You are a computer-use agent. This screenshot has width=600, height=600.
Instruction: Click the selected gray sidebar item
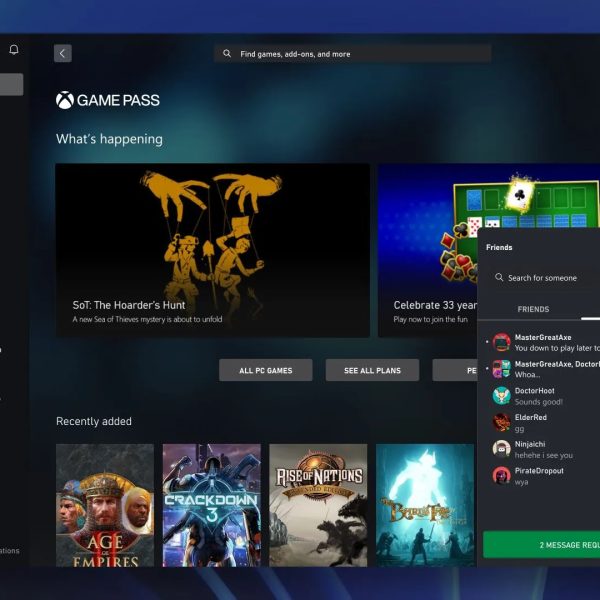click(11, 84)
